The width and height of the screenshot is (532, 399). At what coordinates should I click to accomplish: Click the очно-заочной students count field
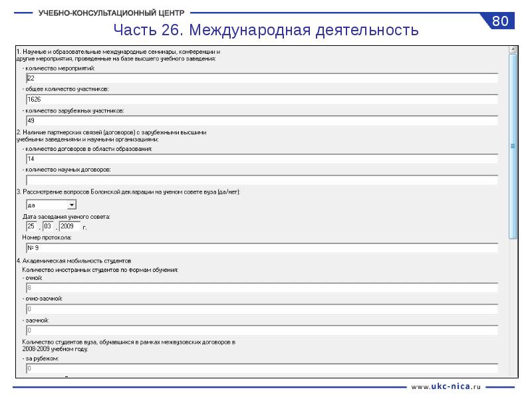(x=261, y=309)
